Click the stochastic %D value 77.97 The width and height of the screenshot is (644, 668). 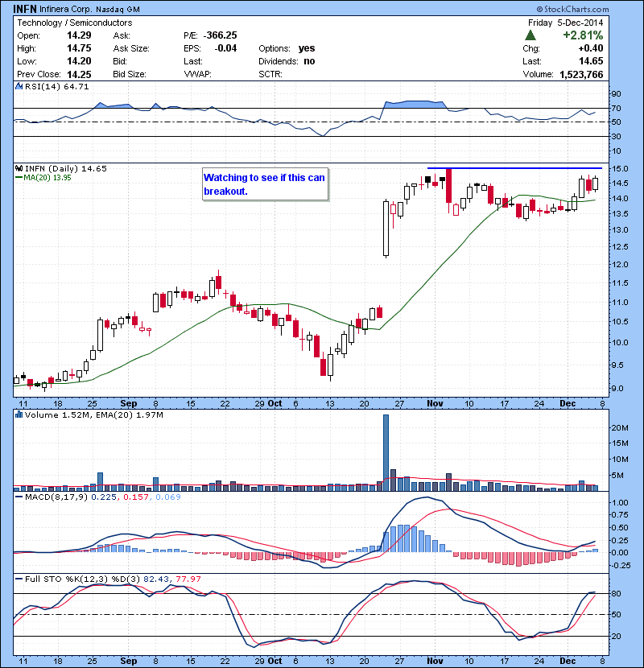tap(188, 579)
